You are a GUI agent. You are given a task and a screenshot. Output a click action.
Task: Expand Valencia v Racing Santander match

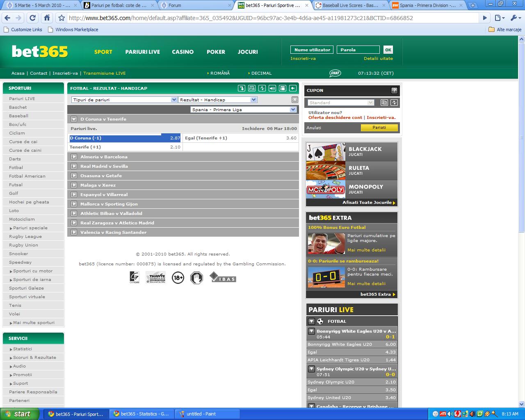pyautogui.click(x=74, y=232)
